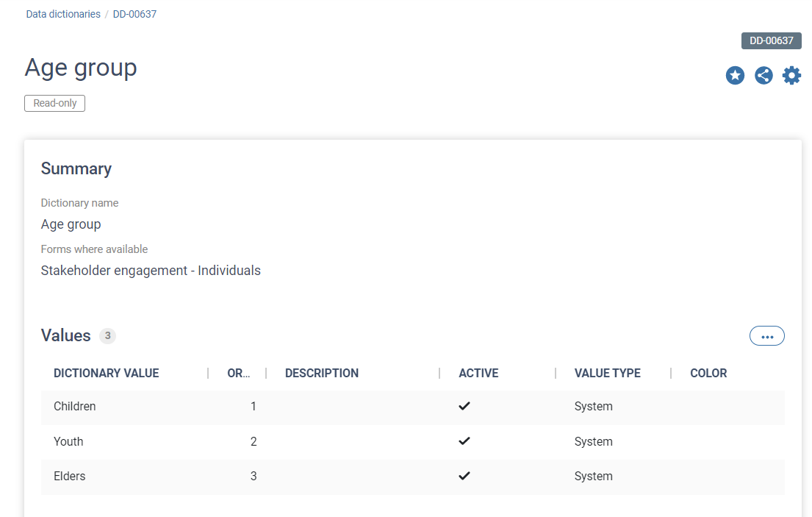Viewport: 812px width, 517px height.
Task: Select the DD-00637 breadcrumb entry
Action: [x=134, y=13]
